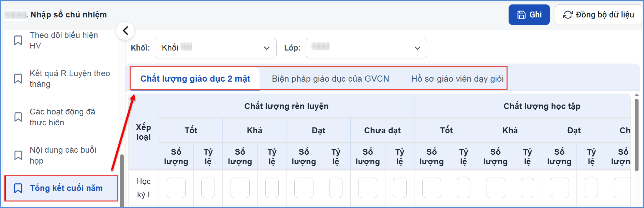Click bookmark icon beside Kết quả R.Luyện theo tháng

tap(18, 79)
